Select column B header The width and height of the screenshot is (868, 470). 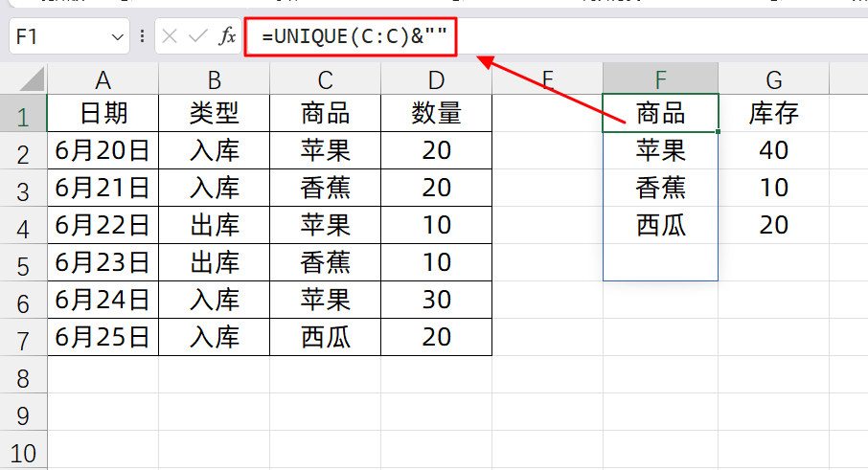pos(215,79)
